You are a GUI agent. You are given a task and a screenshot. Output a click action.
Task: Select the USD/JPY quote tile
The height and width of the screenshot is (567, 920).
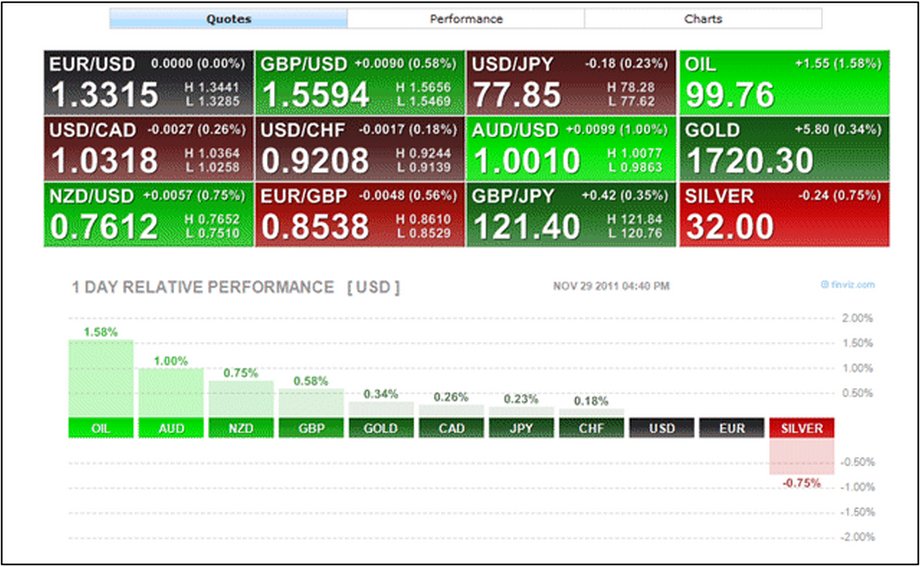pos(571,82)
